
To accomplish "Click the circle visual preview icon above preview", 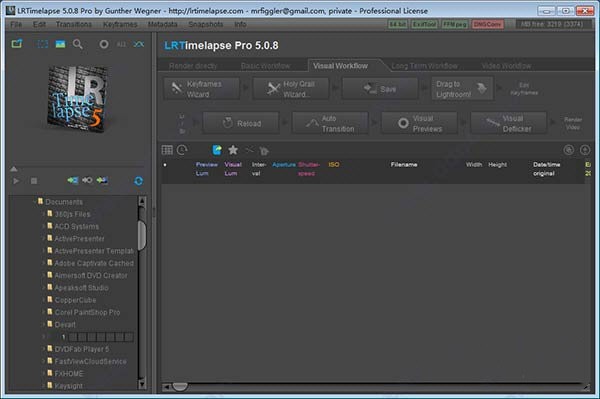I will [104, 44].
